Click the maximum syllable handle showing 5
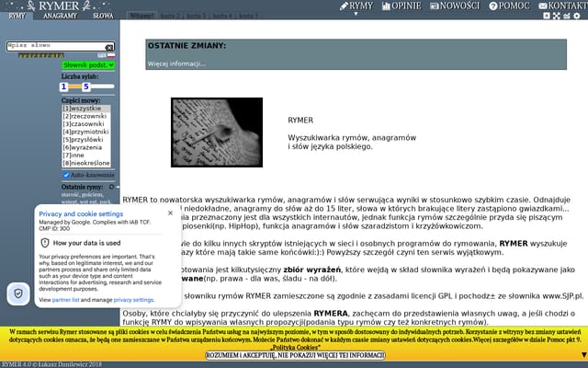Screen dimensions: 588x368 click(85, 86)
